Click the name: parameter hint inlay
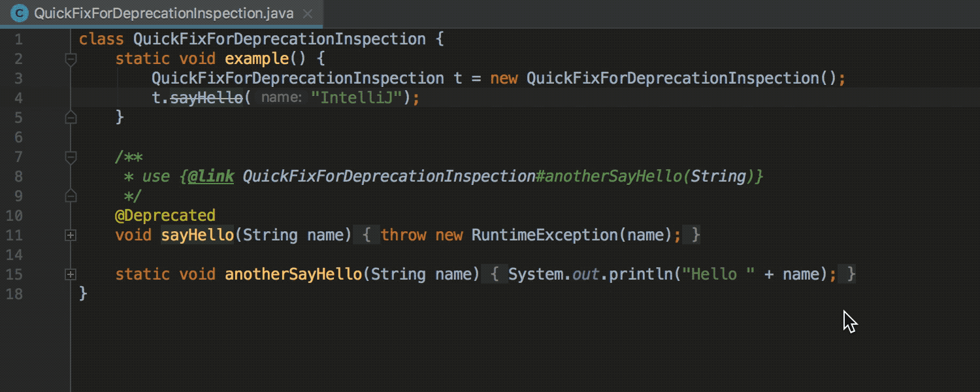 tap(281, 98)
